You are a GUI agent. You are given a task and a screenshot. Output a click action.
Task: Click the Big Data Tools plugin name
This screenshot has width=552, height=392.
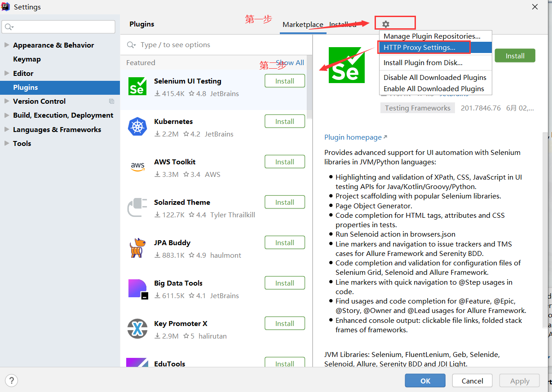point(178,283)
